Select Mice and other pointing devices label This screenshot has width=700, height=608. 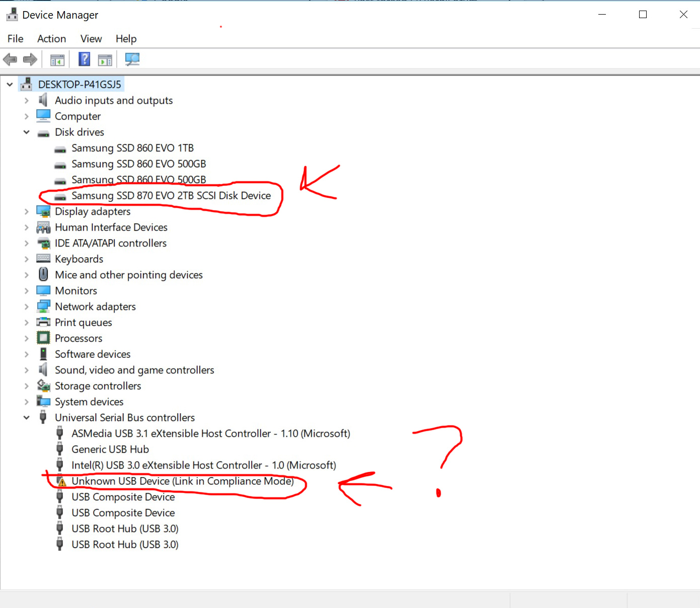point(129,274)
